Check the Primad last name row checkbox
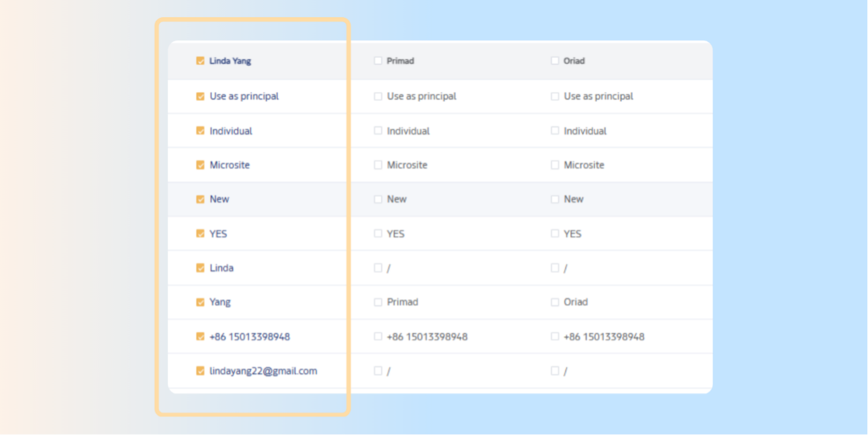This screenshot has width=868, height=436. click(378, 302)
